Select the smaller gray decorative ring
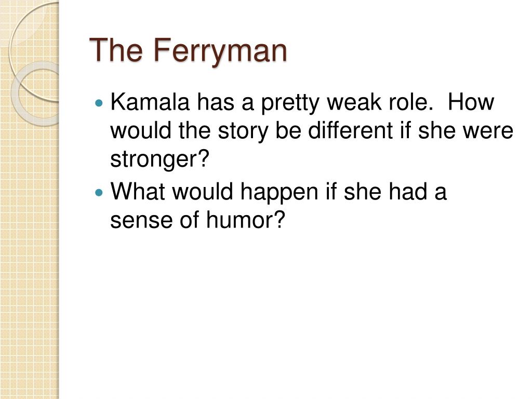This screenshot has height=399, width=532. tap(36, 94)
